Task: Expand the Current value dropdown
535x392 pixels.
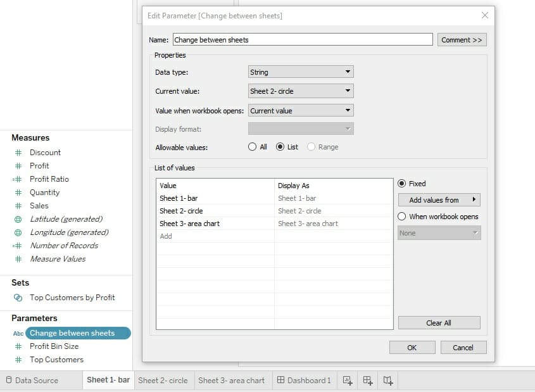Action: click(x=301, y=91)
